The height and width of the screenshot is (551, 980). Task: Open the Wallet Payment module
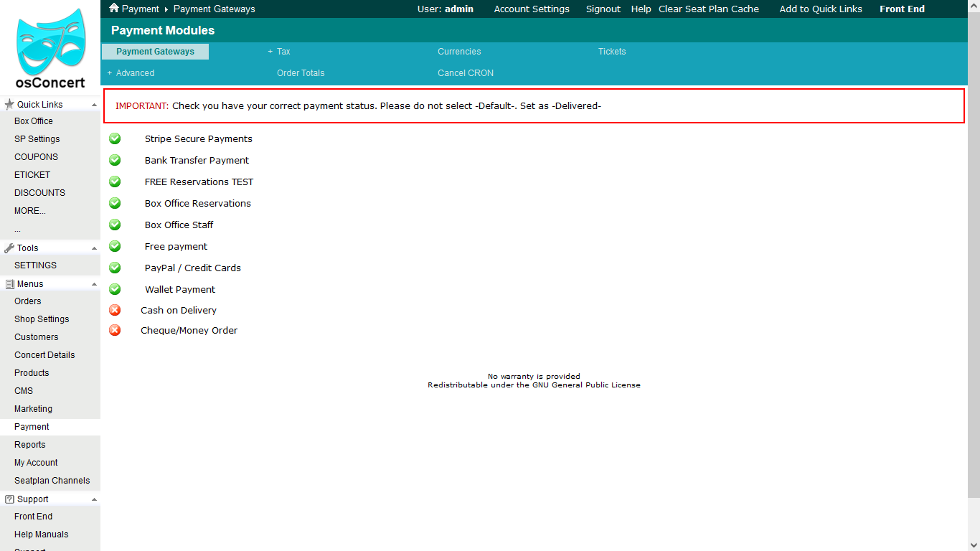[x=180, y=289]
